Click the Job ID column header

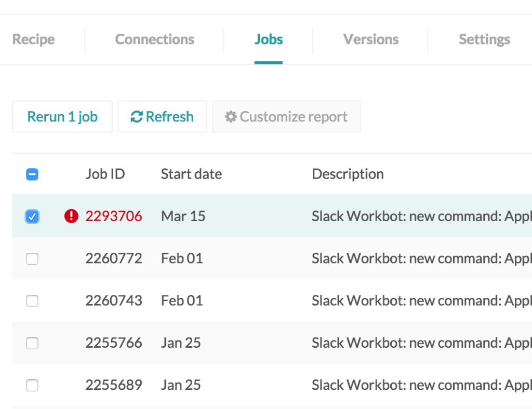(x=105, y=174)
